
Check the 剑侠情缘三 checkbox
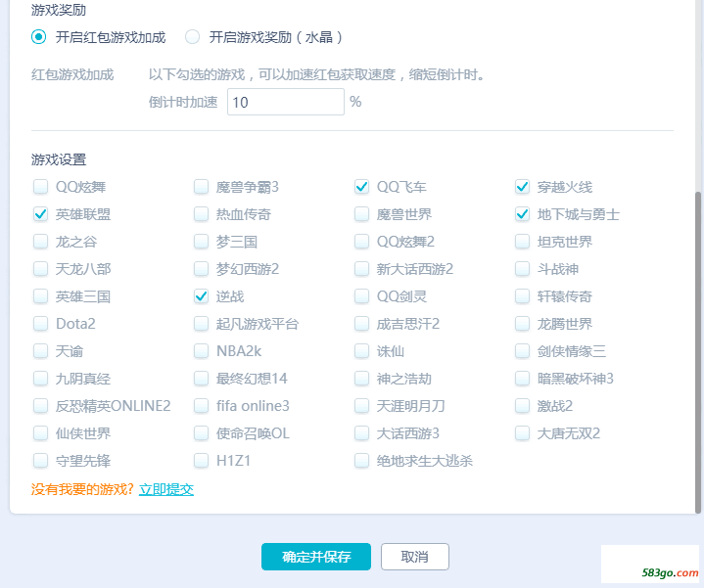click(522, 350)
